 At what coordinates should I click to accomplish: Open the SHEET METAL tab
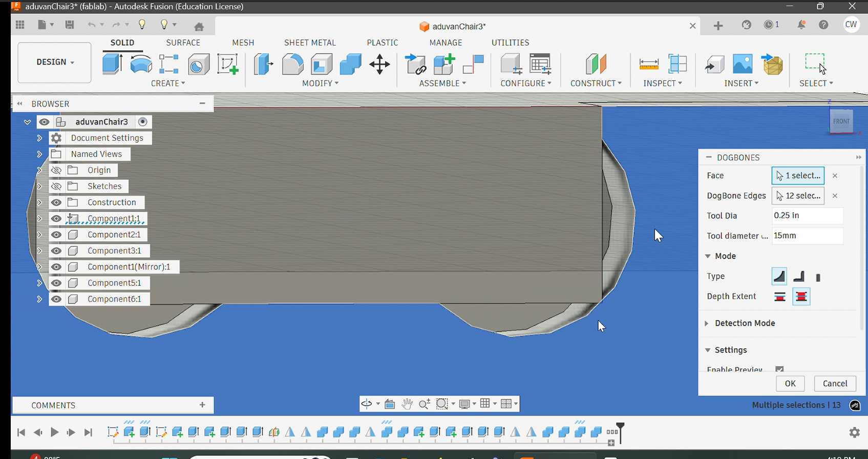tap(310, 43)
